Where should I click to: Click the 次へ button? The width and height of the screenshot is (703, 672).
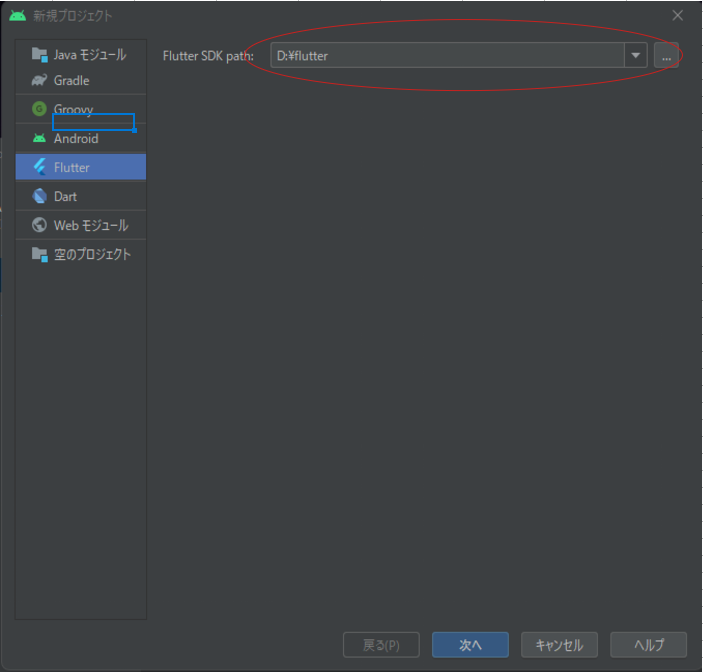point(470,645)
